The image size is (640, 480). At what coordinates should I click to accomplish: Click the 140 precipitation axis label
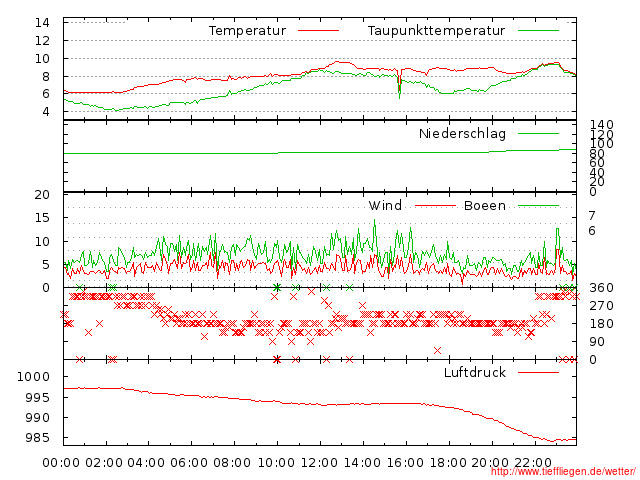(601, 124)
